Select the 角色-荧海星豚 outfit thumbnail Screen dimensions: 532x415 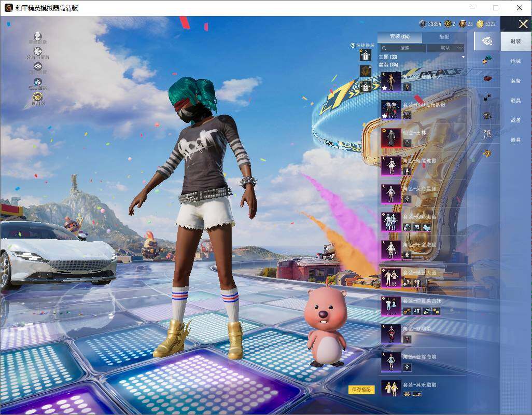(x=391, y=194)
